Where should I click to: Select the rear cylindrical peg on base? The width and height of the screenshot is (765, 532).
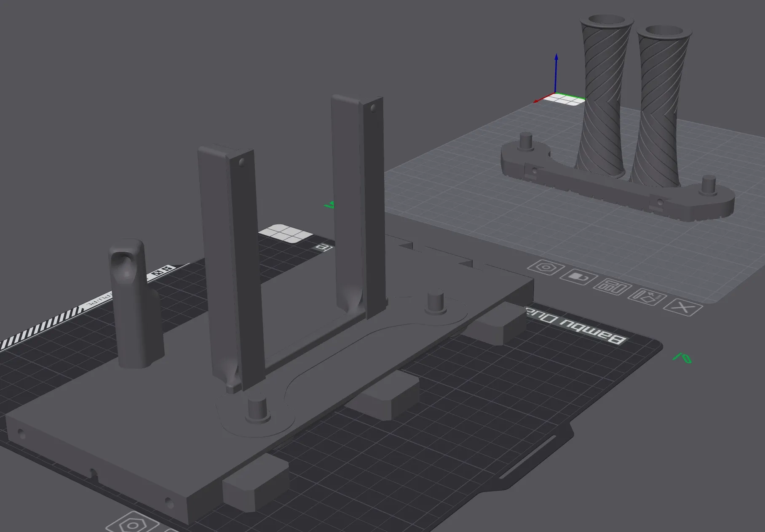[436, 301]
